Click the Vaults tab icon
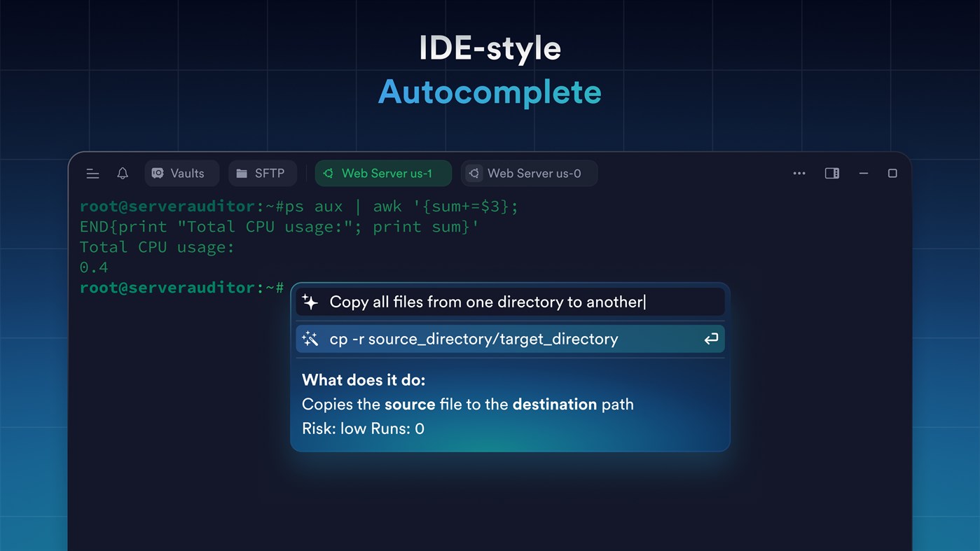The height and width of the screenshot is (551, 980). 158,174
